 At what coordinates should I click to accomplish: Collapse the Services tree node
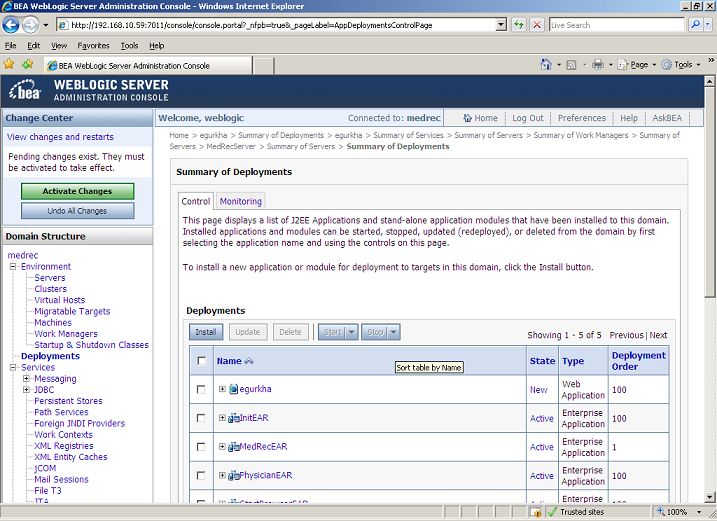click(13, 367)
